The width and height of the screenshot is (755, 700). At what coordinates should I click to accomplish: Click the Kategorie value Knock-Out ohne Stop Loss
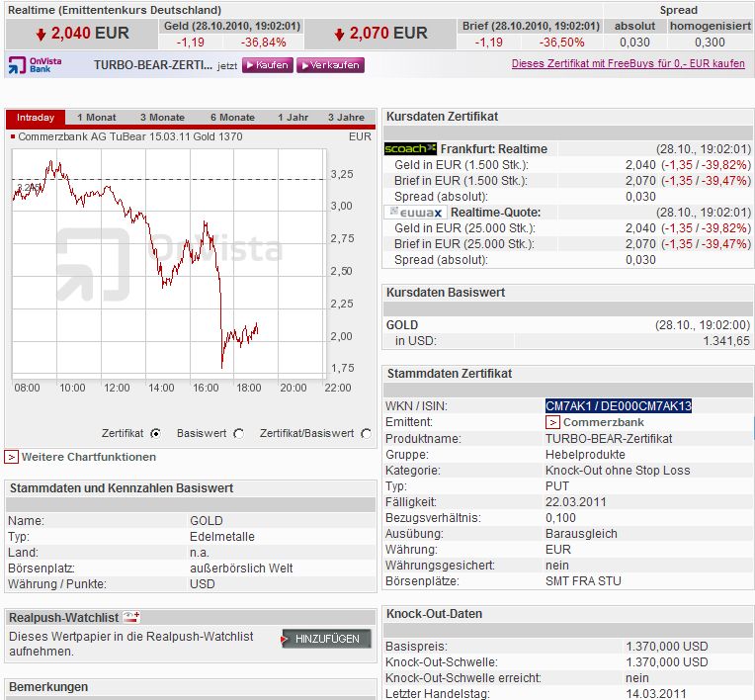pyautogui.click(x=618, y=471)
